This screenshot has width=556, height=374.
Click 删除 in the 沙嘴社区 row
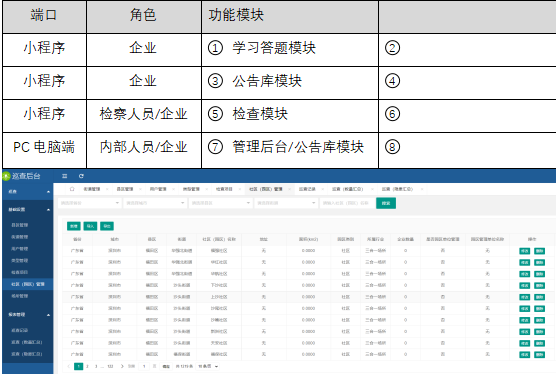(x=539, y=320)
